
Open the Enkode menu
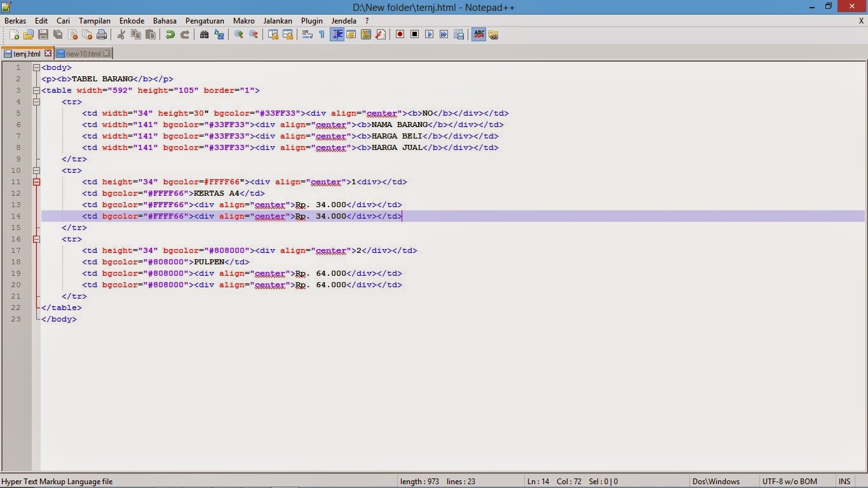point(132,21)
